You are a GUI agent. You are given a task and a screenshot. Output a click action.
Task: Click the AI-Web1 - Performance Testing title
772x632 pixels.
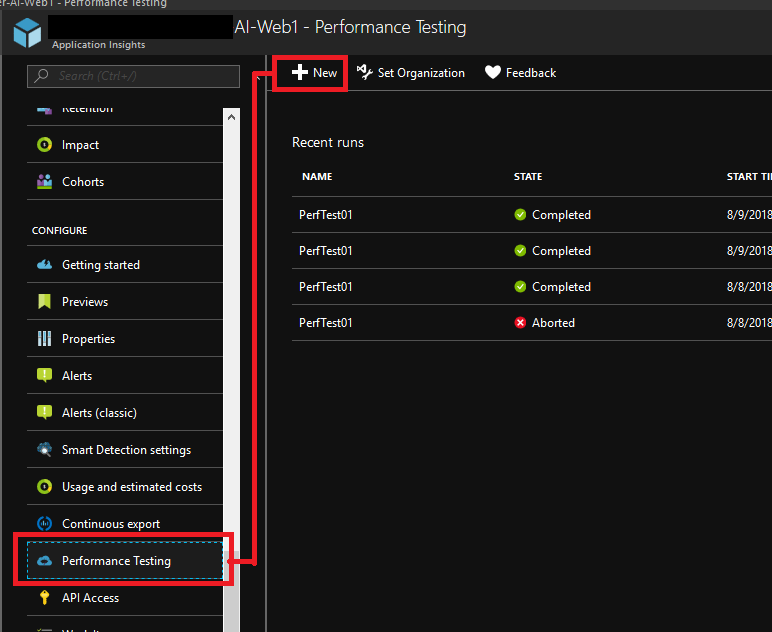pyautogui.click(x=350, y=27)
